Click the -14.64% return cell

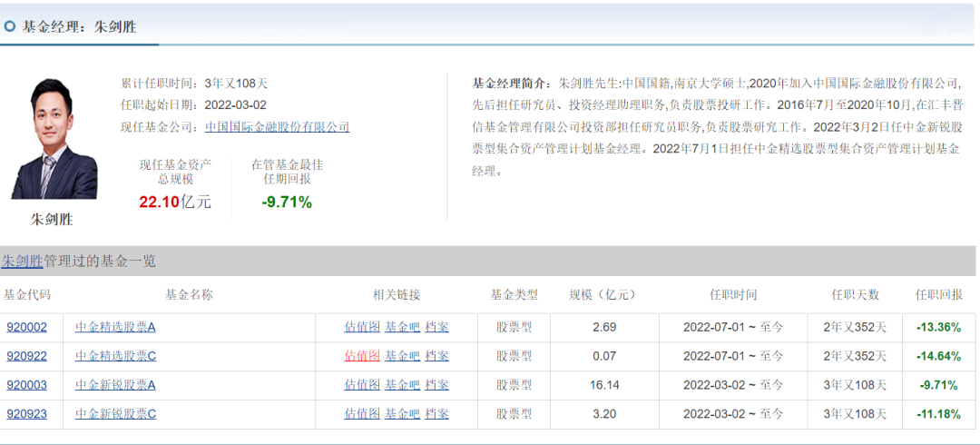[x=939, y=356]
